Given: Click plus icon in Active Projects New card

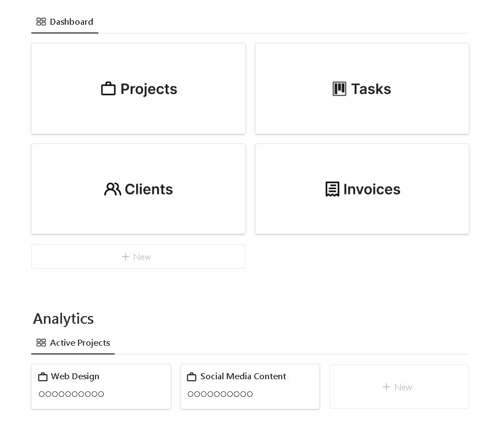Looking at the screenshot, I should [x=387, y=387].
